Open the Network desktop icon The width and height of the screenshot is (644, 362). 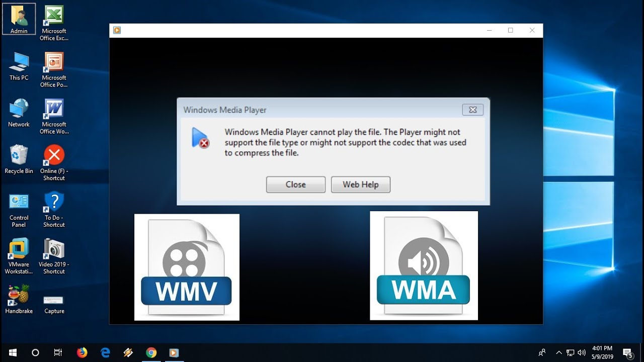tap(19, 113)
